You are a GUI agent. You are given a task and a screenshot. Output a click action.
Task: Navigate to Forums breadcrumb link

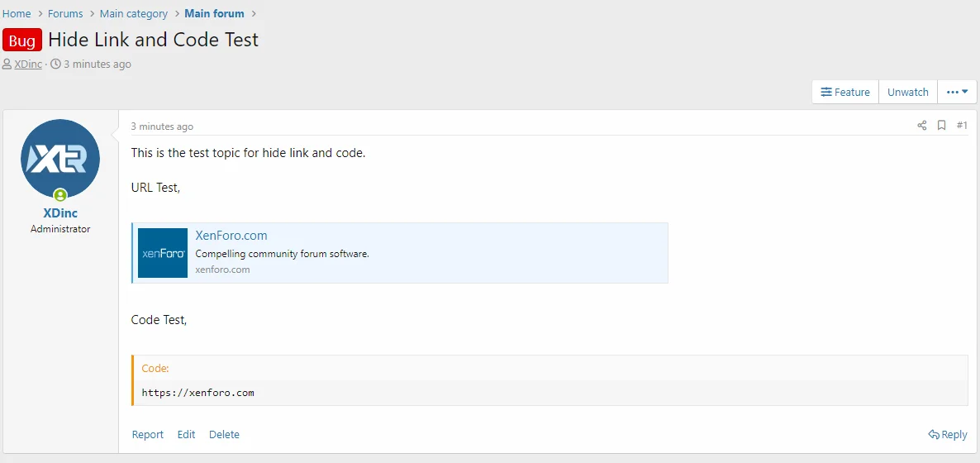[x=65, y=14]
